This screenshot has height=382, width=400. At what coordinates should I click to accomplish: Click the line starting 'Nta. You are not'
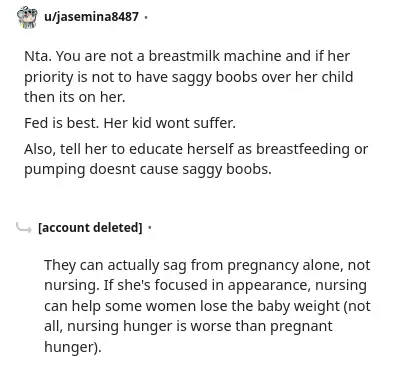187,56
